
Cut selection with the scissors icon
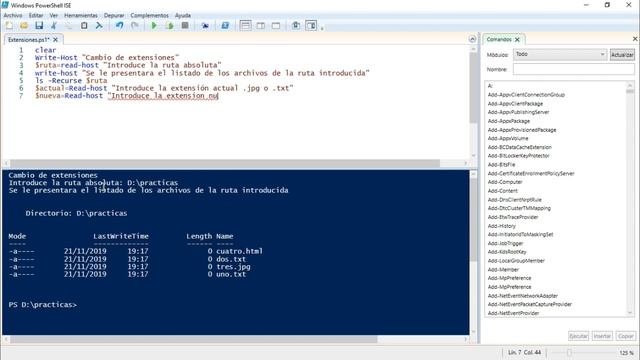point(54,26)
